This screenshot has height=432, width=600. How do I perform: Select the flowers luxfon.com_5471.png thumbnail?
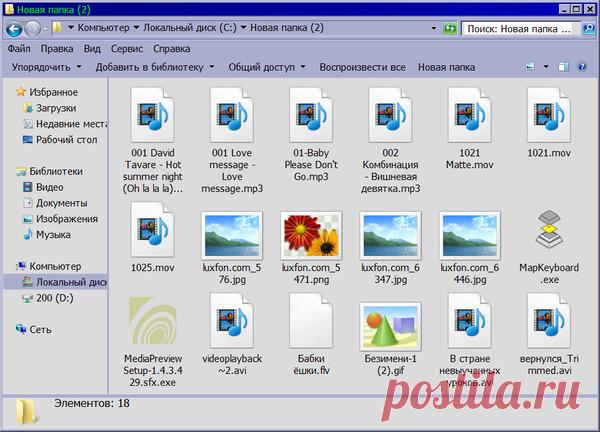(310, 234)
